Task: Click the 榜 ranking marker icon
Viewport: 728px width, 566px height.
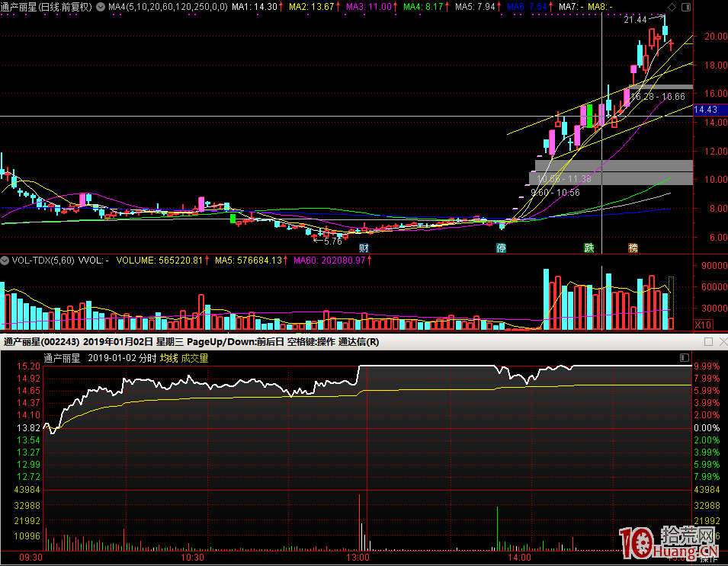Action: (633, 248)
